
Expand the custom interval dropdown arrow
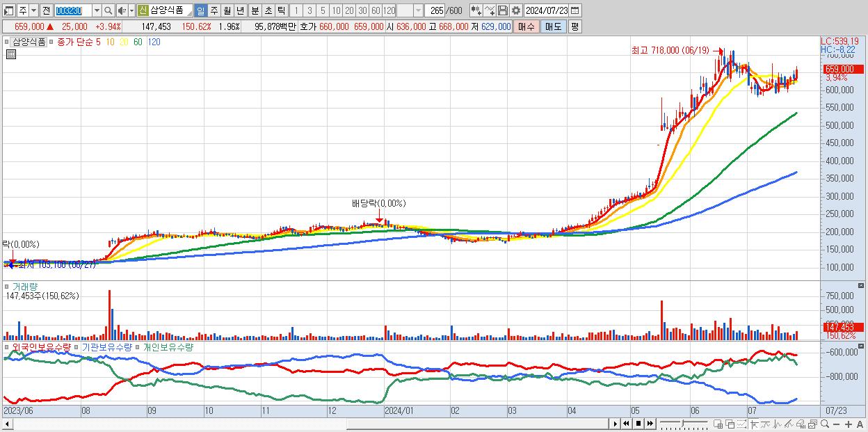pyautogui.click(x=418, y=10)
